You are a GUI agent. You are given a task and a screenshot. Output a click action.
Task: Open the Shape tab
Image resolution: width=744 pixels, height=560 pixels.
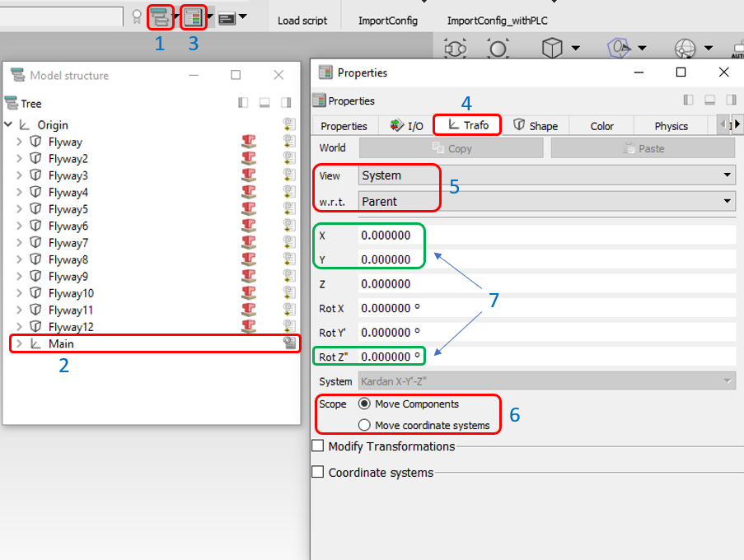(536, 126)
